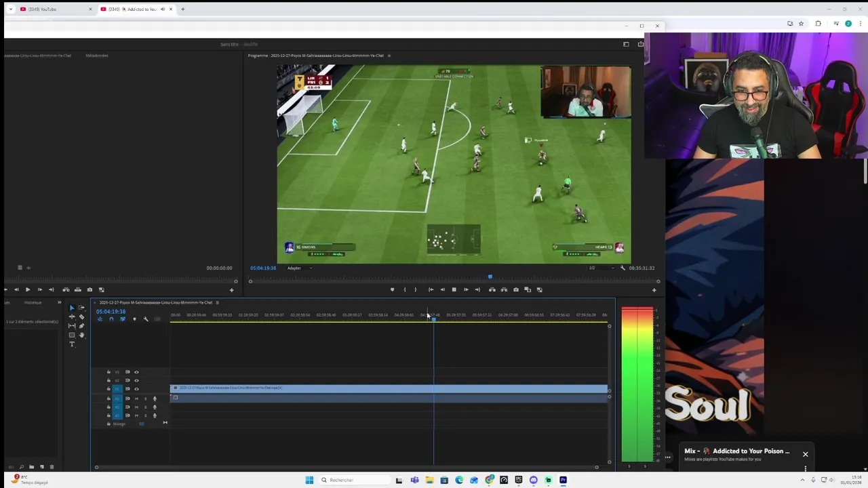
Task: Step forward one frame in Program monitor
Action: [466, 289]
